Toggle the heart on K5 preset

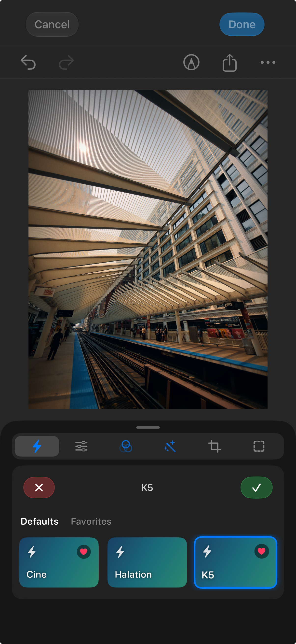(262, 551)
